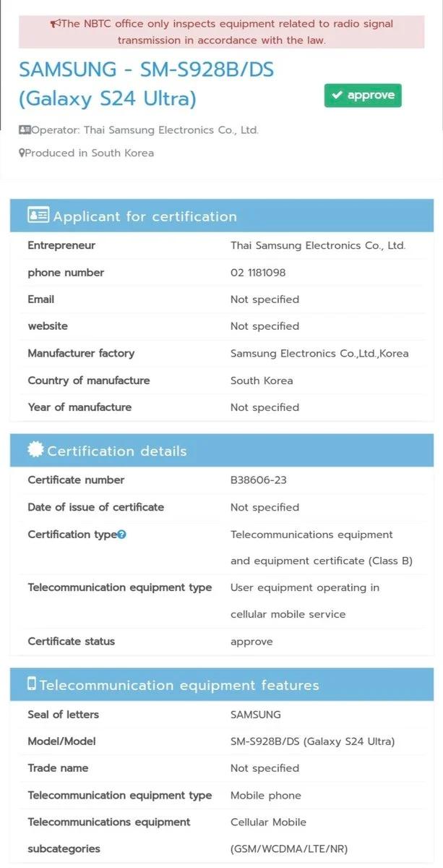
Task: Click the checkmark icon in the approve badge
Action: (337, 95)
